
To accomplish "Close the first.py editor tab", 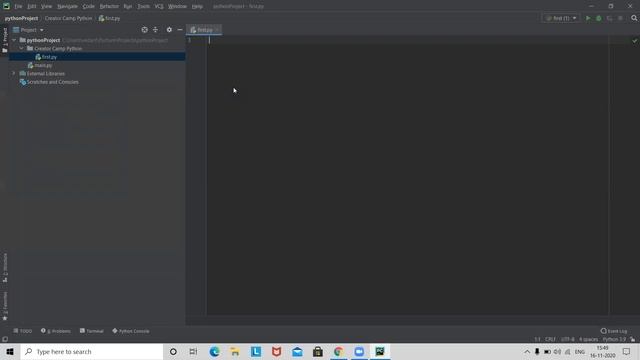I will (x=217, y=30).
